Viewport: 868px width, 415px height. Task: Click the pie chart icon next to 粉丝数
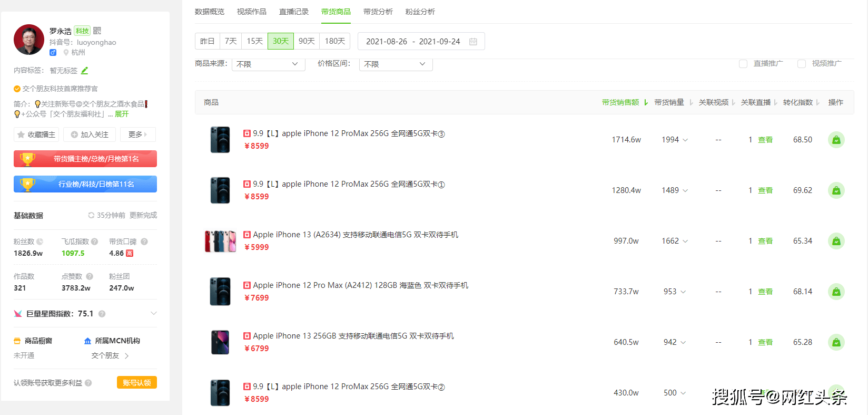pyautogui.click(x=40, y=242)
